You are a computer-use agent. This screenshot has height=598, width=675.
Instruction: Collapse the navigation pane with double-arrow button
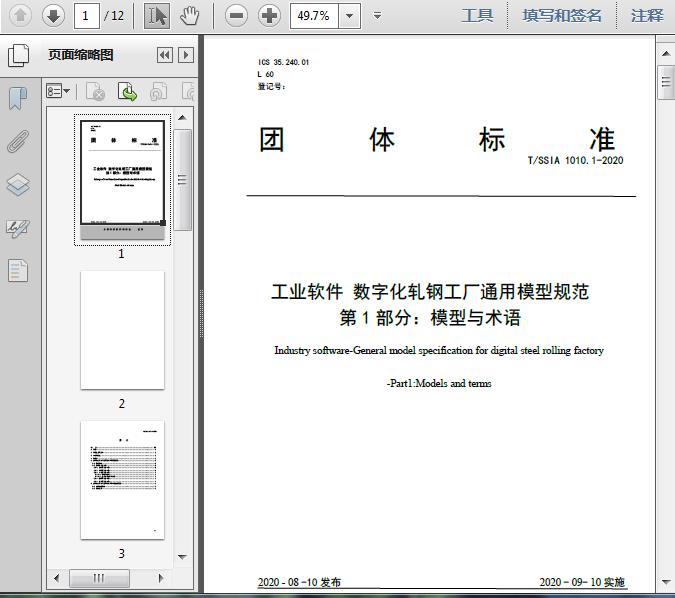tap(165, 55)
